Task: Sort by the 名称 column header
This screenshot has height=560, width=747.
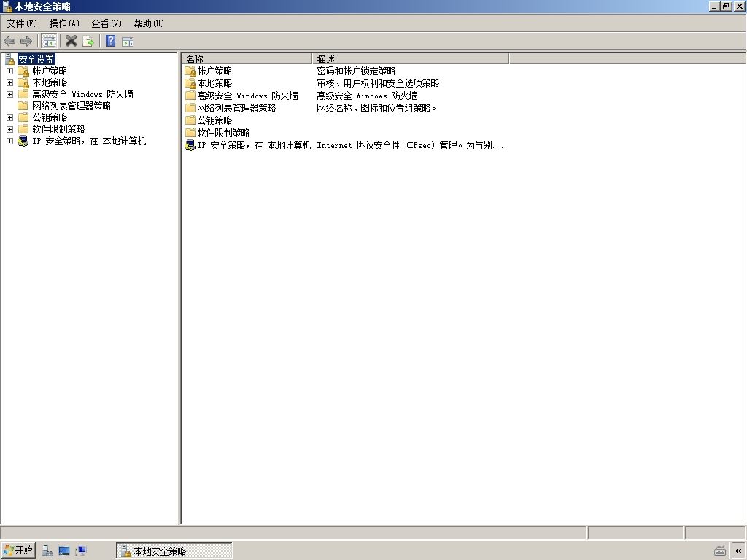Action: click(247, 58)
